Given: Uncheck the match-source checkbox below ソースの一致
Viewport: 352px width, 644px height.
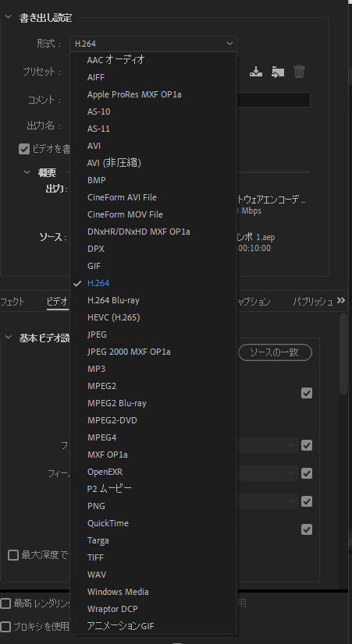Looking at the screenshot, I should coord(307,393).
